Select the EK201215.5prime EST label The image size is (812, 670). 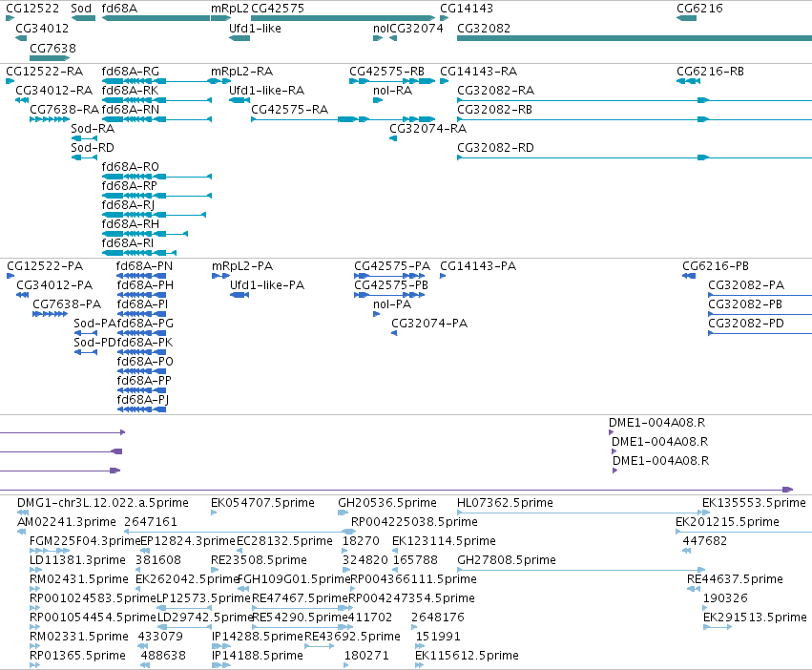tap(728, 522)
